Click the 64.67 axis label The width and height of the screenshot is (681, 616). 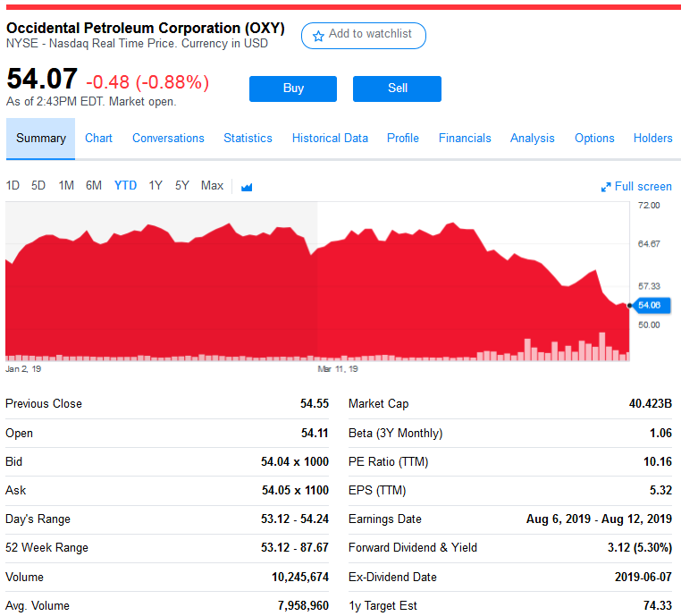click(649, 244)
